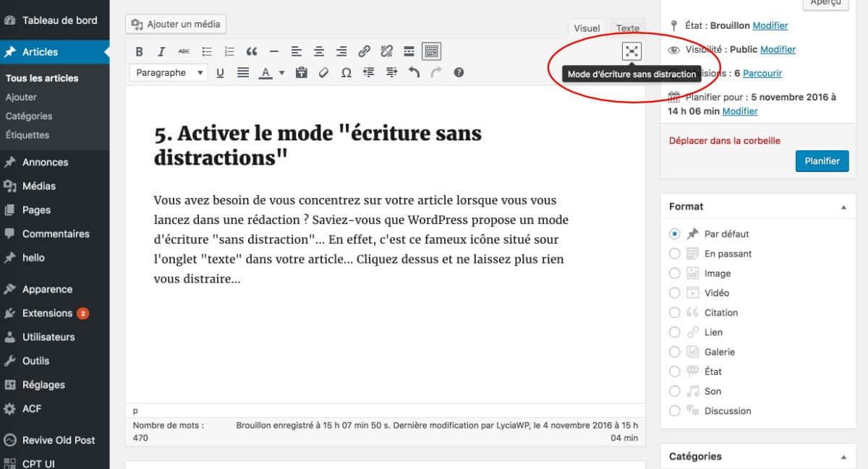This screenshot has height=469, width=868.
Task: Click the paste as text icon
Action: 302,72
